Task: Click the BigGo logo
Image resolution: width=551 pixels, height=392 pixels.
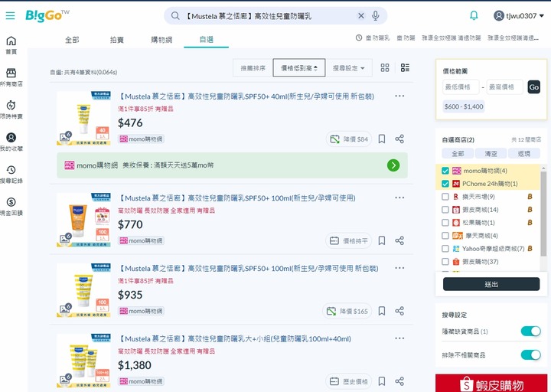Action: coord(47,16)
